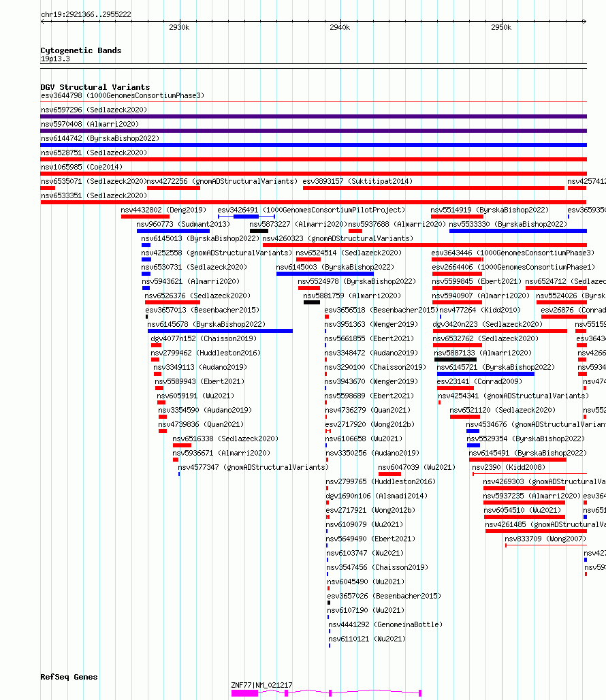Click nsv4441292 (GenomeinaBottle) label
This screenshot has width=606, height=700.
click(x=385, y=624)
